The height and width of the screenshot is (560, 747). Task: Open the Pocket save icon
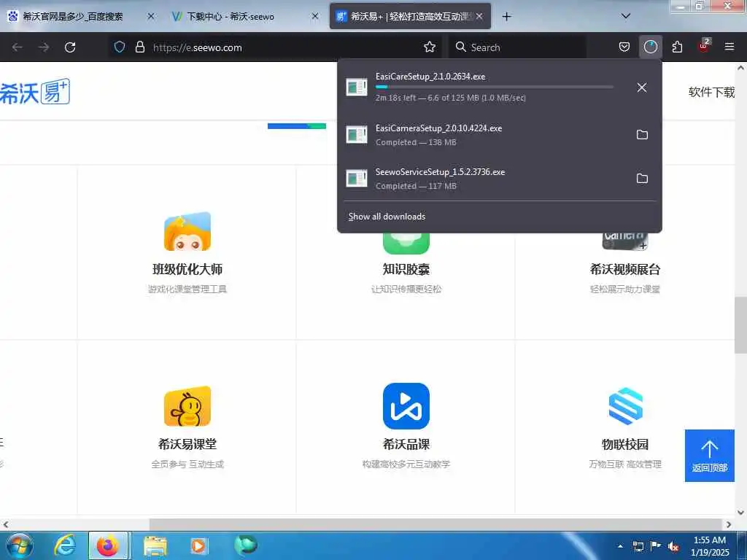624,47
